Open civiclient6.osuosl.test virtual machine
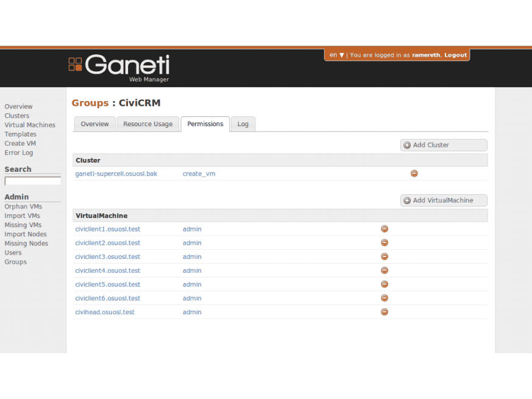This screenshot has width=532, height=399. (x=107, y=298)
